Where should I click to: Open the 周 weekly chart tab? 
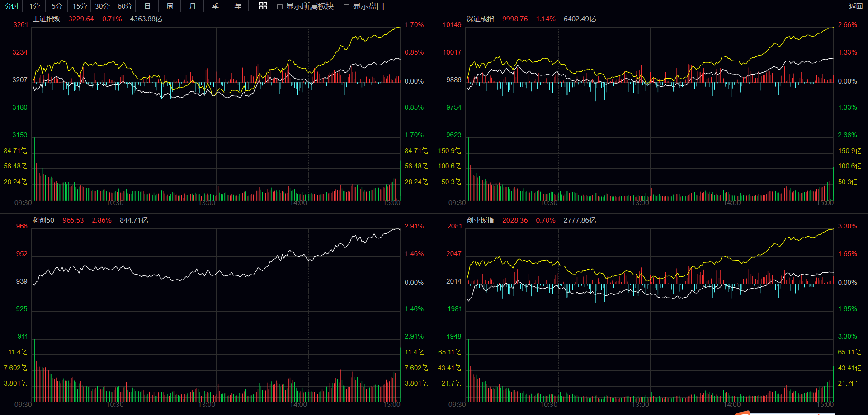coord(170,6)
